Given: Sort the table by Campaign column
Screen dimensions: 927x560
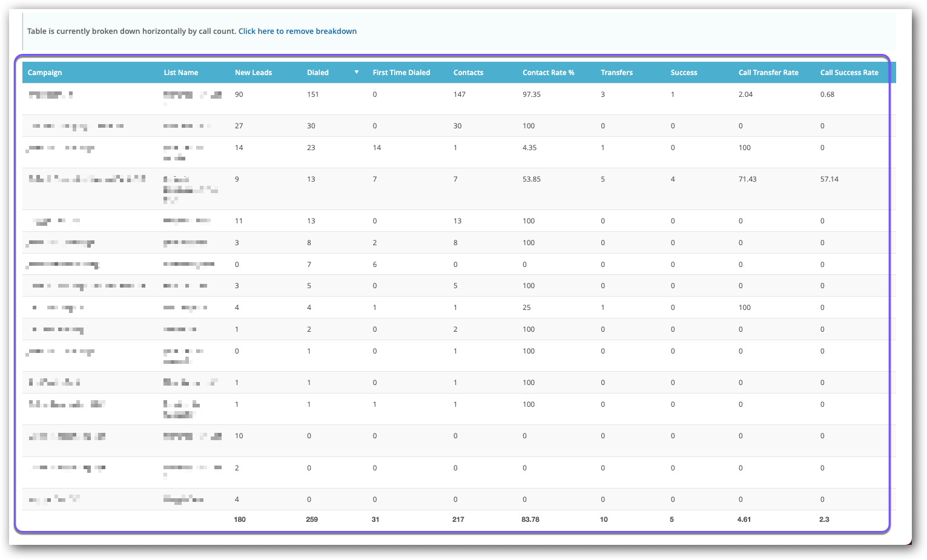Looking at the screenshot, I should [44, 72].
